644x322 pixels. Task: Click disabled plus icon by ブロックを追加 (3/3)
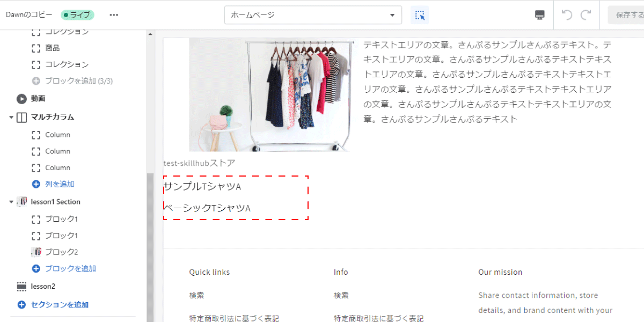tap(36, 81)
